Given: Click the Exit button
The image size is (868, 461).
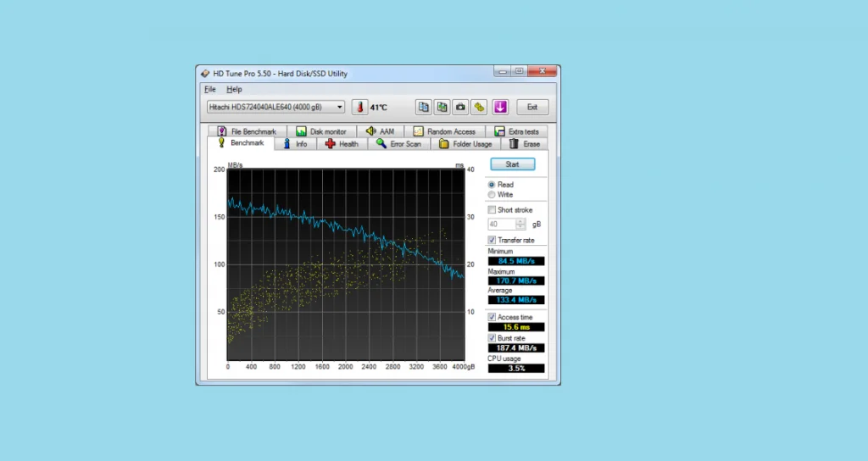Looking at the screenshot, I should [x=532, y=107].
